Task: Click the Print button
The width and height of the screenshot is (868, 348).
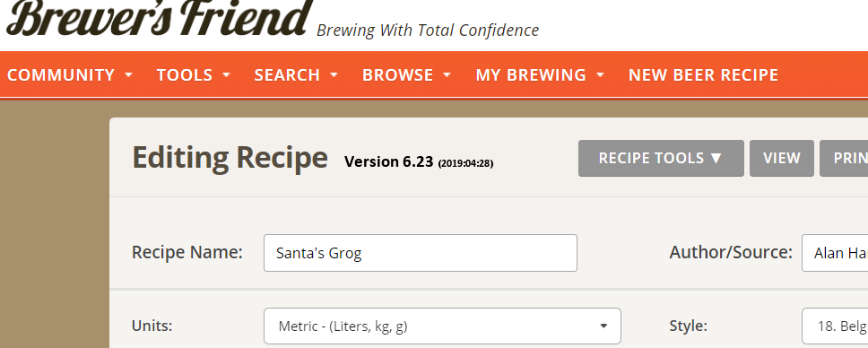Action: pyautogui.click(x=844, y=159)
